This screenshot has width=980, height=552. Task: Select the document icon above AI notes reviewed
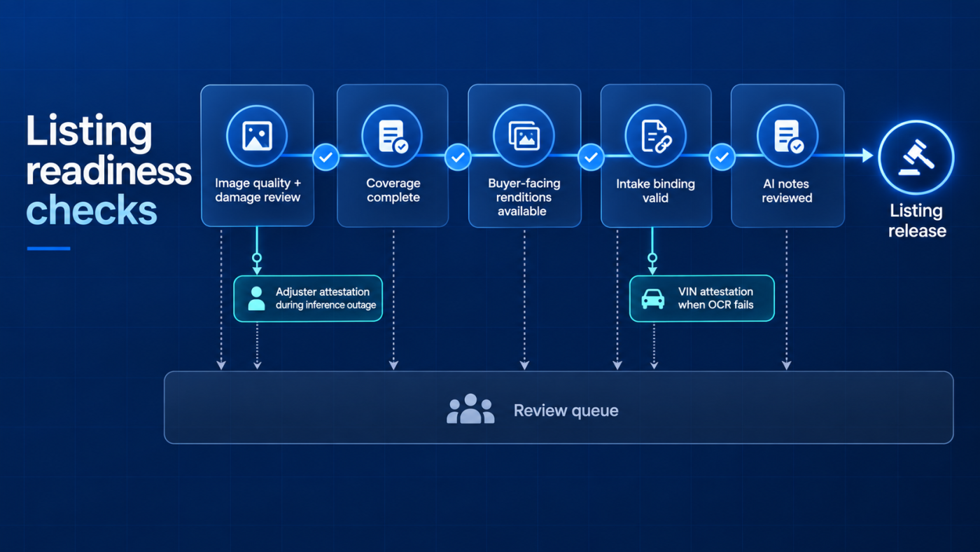pos(788,136)
